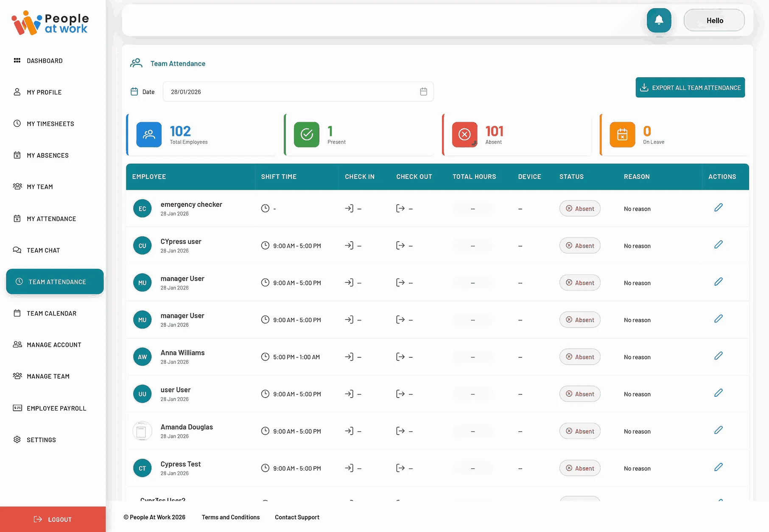Image resolution: width=769 pixels, height=532 pixels.
Task: Click the date input field
Action: [293, 92]
